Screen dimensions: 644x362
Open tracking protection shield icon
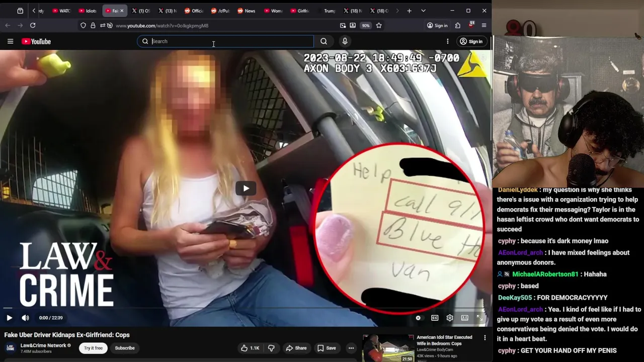[84, 26]
